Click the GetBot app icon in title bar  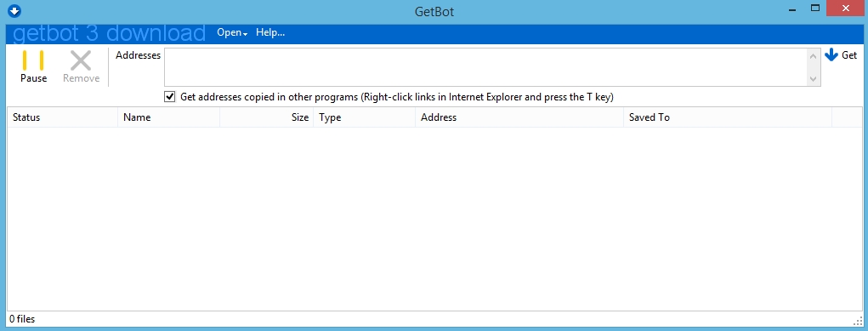[x=14, y=10]
